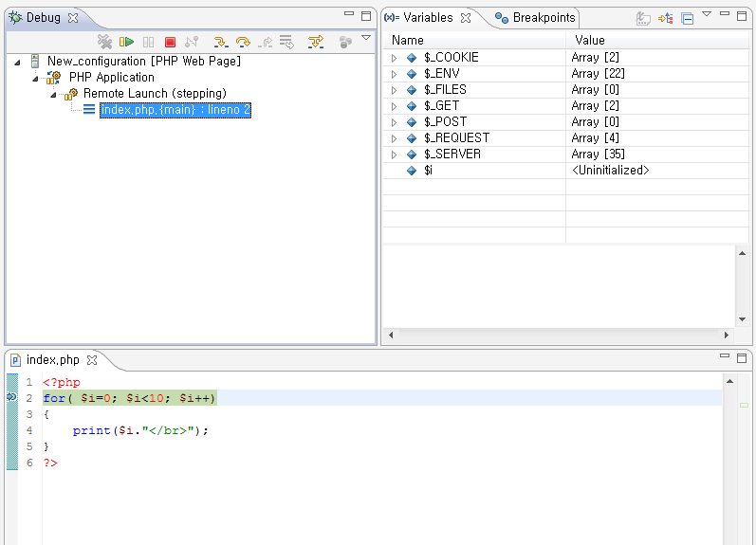Open the Debug view menu triangle
The height and width of the screenshot is (545, 756).
click(366, 38)
